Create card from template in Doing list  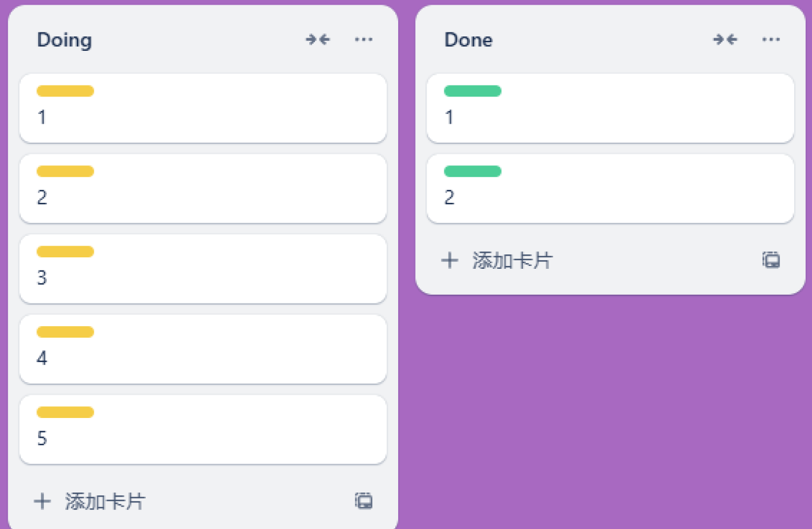tap(364, 501)
